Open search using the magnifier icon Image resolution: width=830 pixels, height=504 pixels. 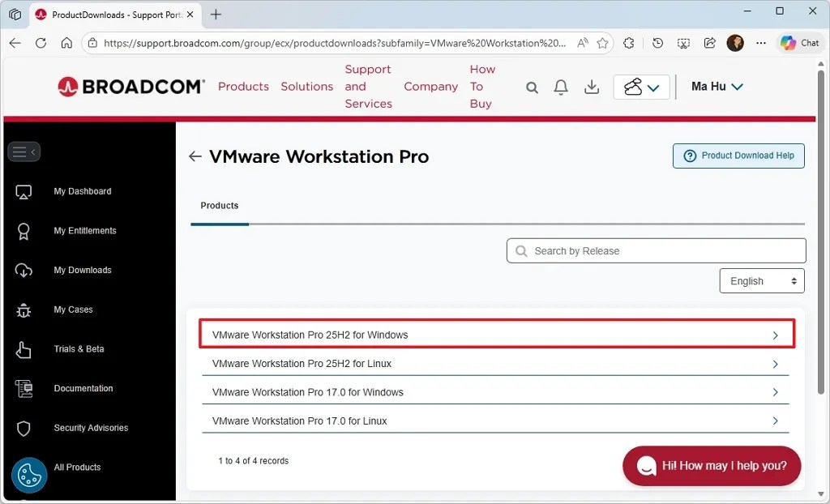click(532, 87)
